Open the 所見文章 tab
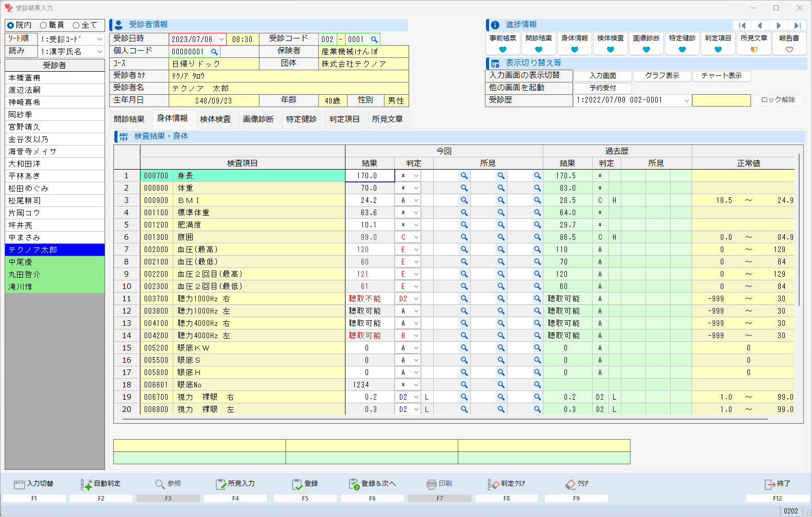The width and height of the screenshot is (812, 517). pos(387,119)
